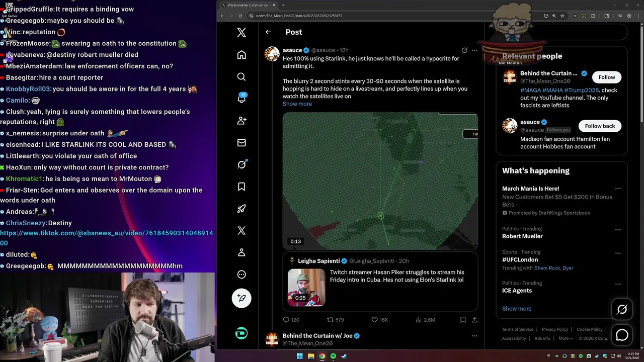Select the Behind the Curtain browser tab
The image size is (644, 362).
click(249, 5)
